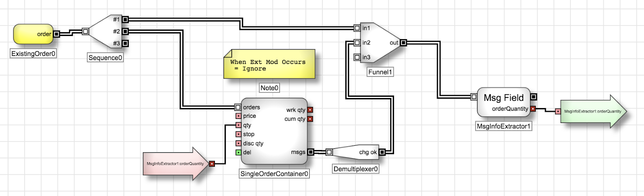Select the Sequence0 splitter block
This screenshot has width=644, height=196.
click(105, 31)
